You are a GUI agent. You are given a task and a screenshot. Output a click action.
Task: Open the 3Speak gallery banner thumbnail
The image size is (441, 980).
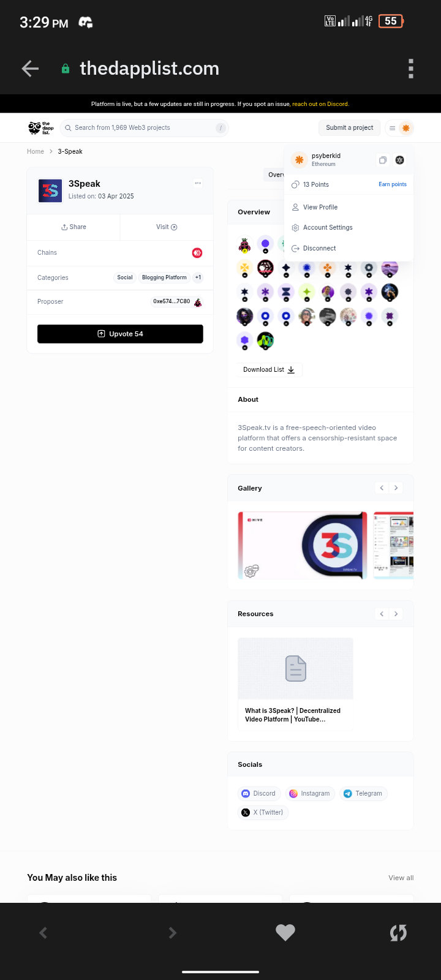click(303, 545)
